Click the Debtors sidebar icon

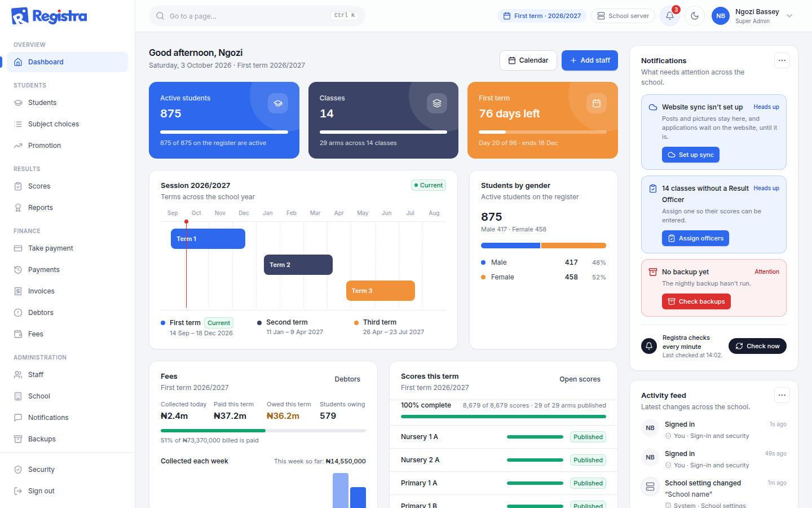coord(18,313)
